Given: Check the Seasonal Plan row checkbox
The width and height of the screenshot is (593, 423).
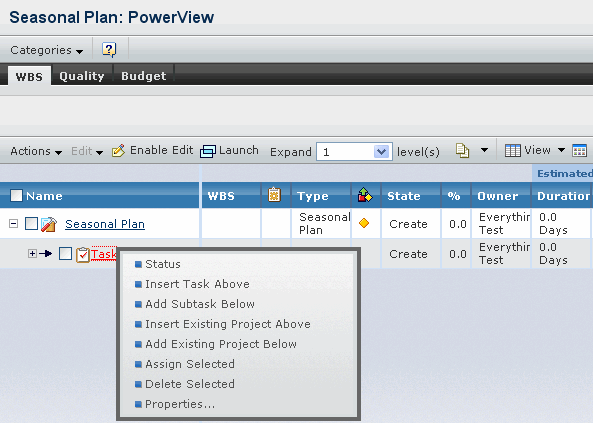Looking at the screenshot, I should click(x=31, y=224).
